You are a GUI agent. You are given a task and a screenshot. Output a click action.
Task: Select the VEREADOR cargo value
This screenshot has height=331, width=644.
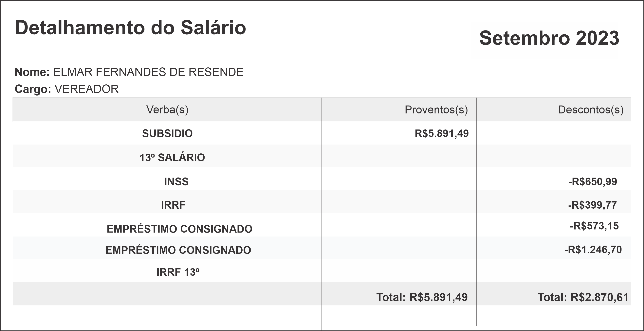[x=86, y=89]
